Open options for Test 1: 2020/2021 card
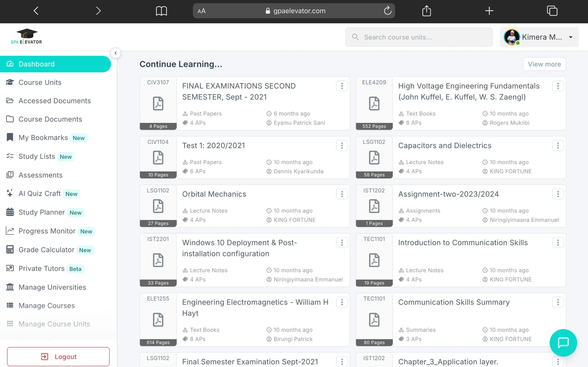588x367 pixels. click(342, 145)
